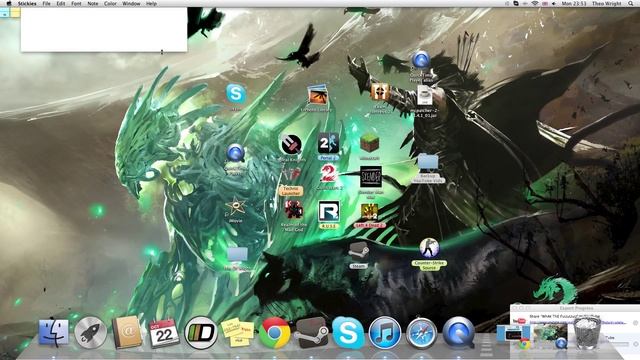Open Finder from the Dock
640x360 pixels.
[x=53, y=333]
